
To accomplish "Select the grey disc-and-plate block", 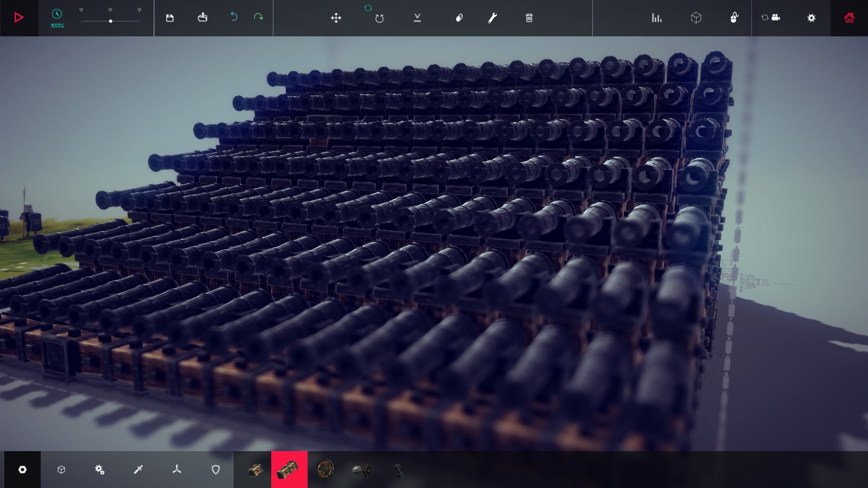I will pyautogui.click(x=361, y=470).
